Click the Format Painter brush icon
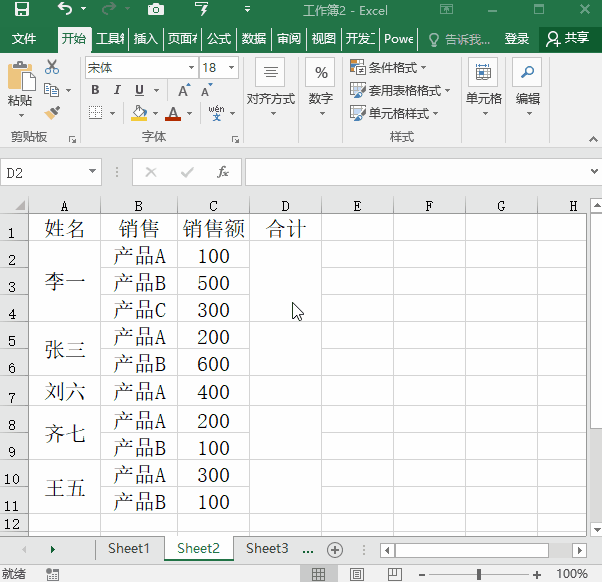This screenshot has width=602, height=582. click(x=52, y=112)
